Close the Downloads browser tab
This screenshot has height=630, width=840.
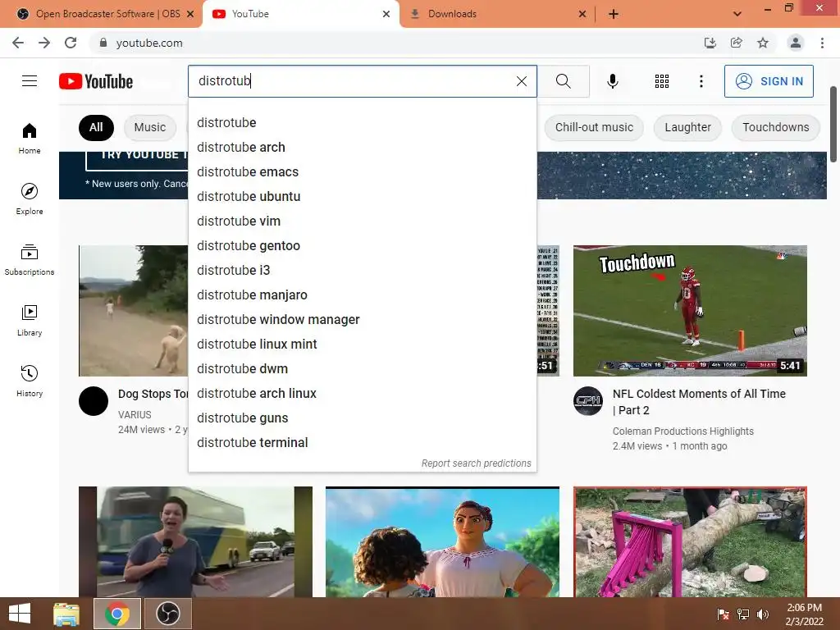582,14
